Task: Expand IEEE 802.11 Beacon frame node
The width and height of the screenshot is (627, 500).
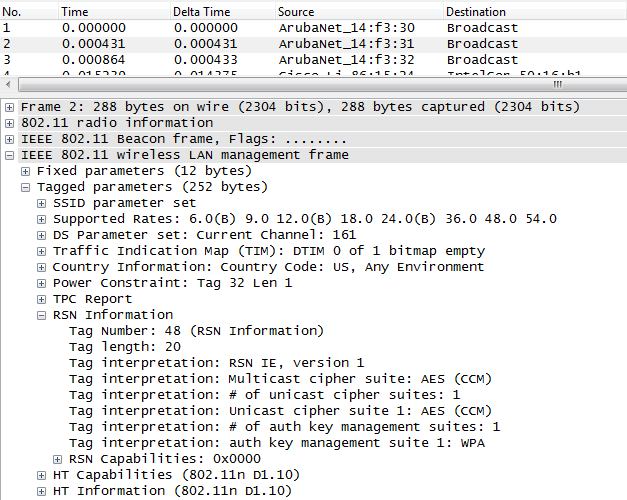Action: point(10,139)
